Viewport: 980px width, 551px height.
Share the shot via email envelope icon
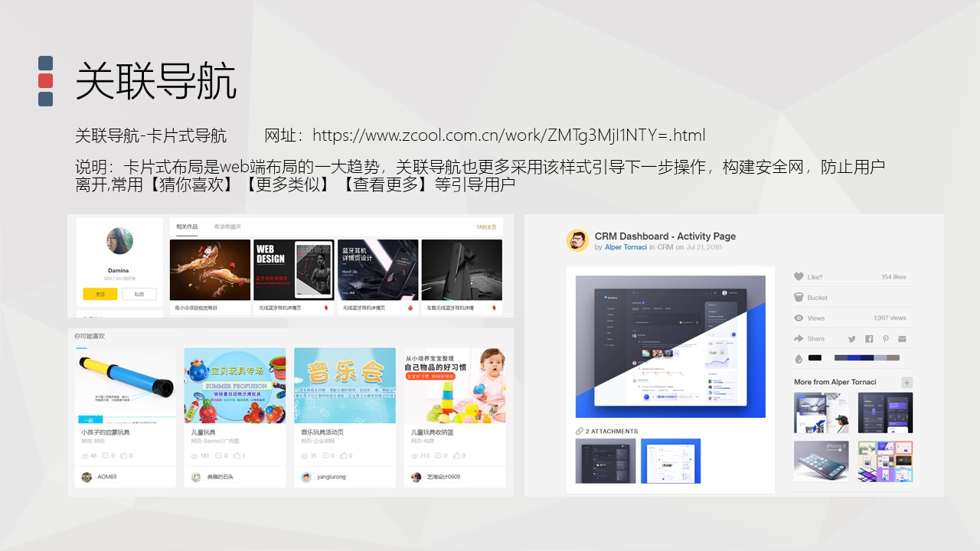(x=903, y=339)
